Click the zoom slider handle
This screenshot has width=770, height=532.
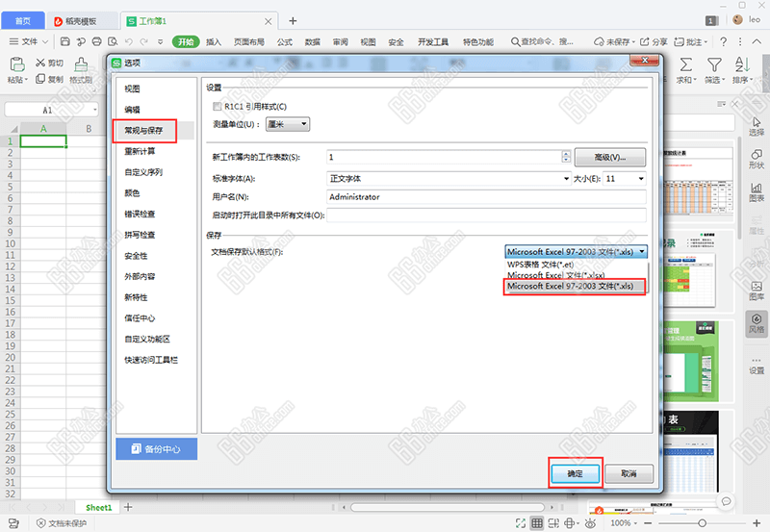[702, 523]
